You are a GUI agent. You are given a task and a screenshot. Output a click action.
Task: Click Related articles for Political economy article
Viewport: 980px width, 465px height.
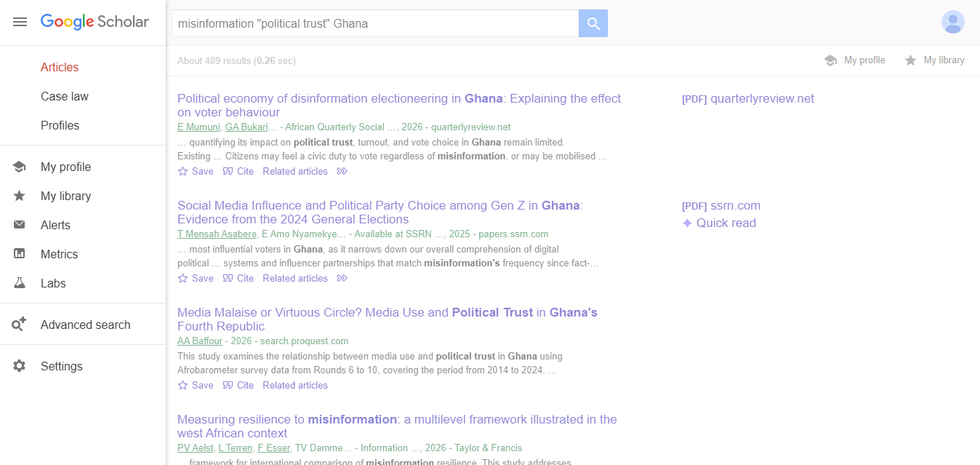[x=295, y=171]
